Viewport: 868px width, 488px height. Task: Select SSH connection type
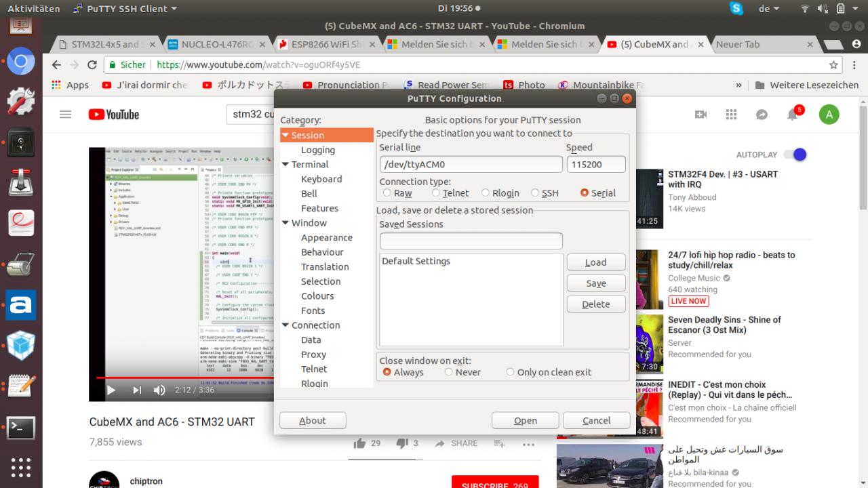(x=535, y=193)
